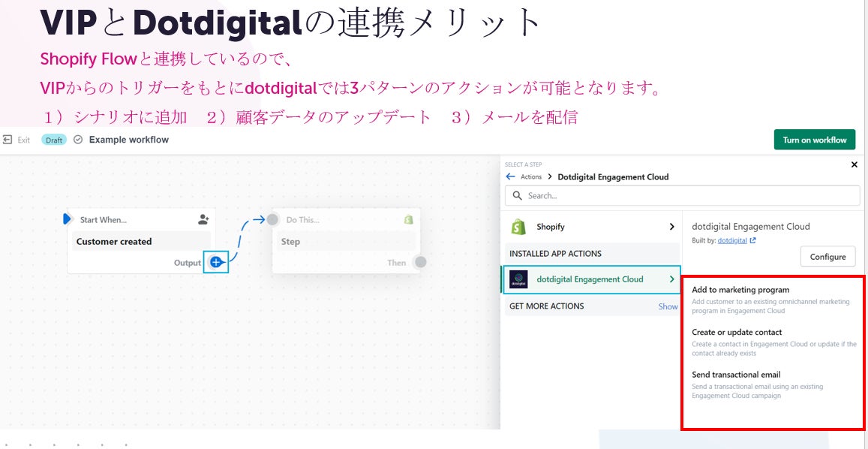The height and width of the screenshot is (449, 868).
Task: Click the checkmark icon beside Example workflow
Action: (x=78, y=140)
